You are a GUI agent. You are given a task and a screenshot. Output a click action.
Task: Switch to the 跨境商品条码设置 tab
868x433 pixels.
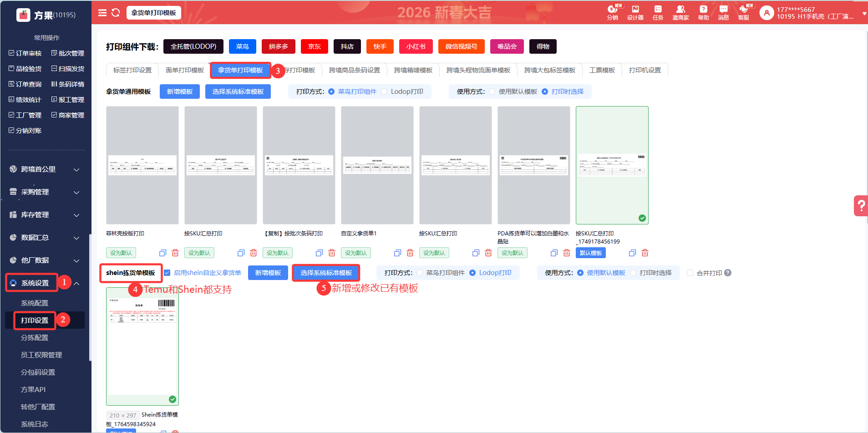355,70
